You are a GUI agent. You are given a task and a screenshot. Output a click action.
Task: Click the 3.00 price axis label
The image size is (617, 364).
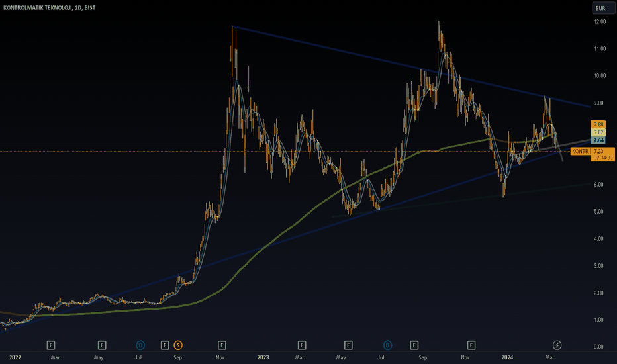(x=598, y=266)
